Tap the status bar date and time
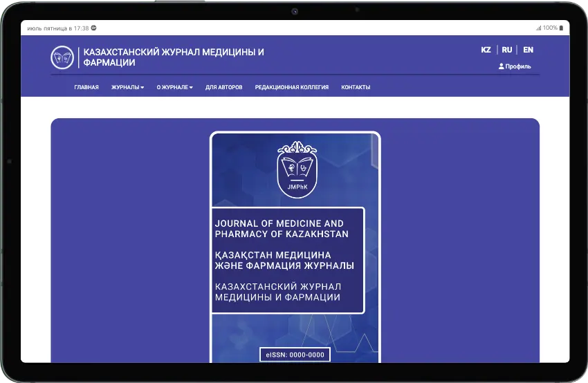 click(57, 28)
